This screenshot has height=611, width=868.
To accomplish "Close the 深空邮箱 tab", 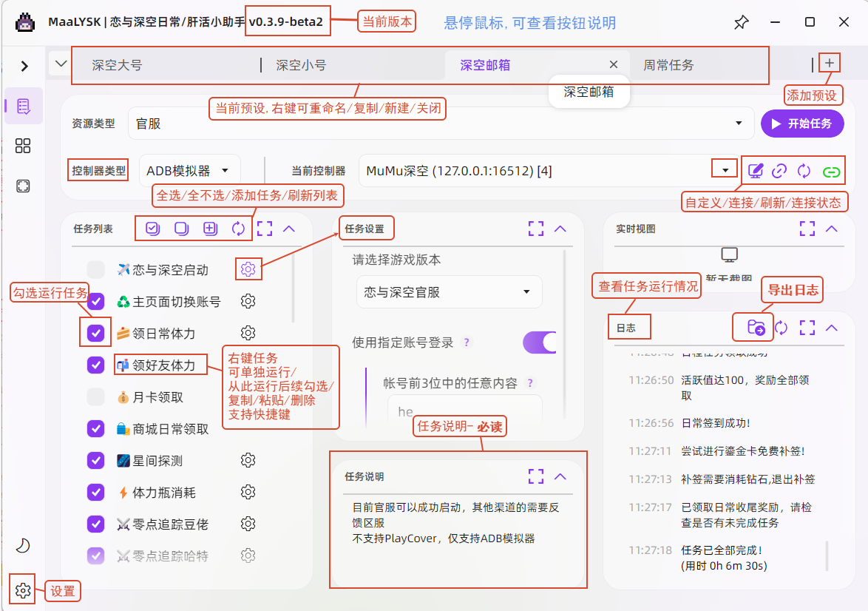I will coord(614,65).
